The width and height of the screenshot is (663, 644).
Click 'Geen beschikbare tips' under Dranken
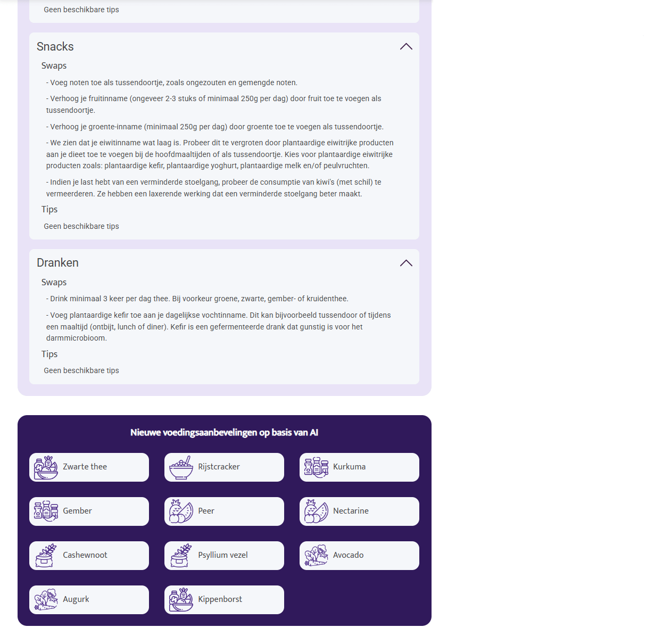coord(81,370)
